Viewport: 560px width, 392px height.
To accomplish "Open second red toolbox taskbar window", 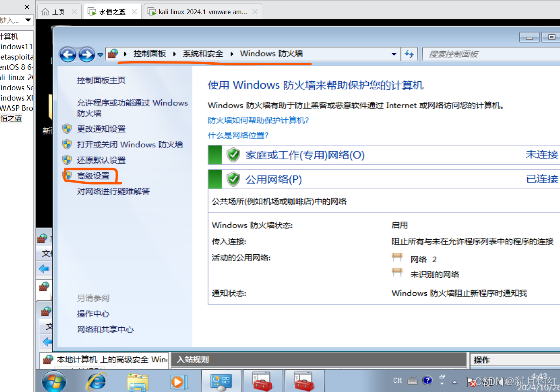I will tap(304, 381).
